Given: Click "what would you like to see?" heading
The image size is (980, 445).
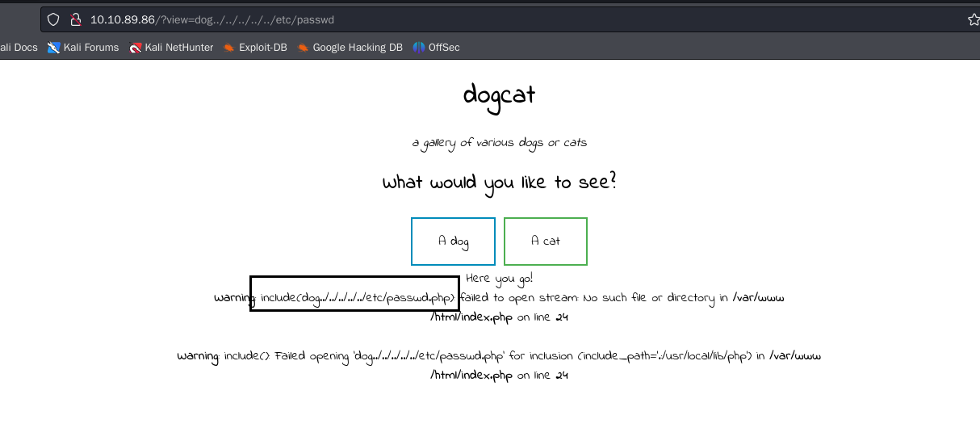Looking at the screenshot, I should coord(500,182).
